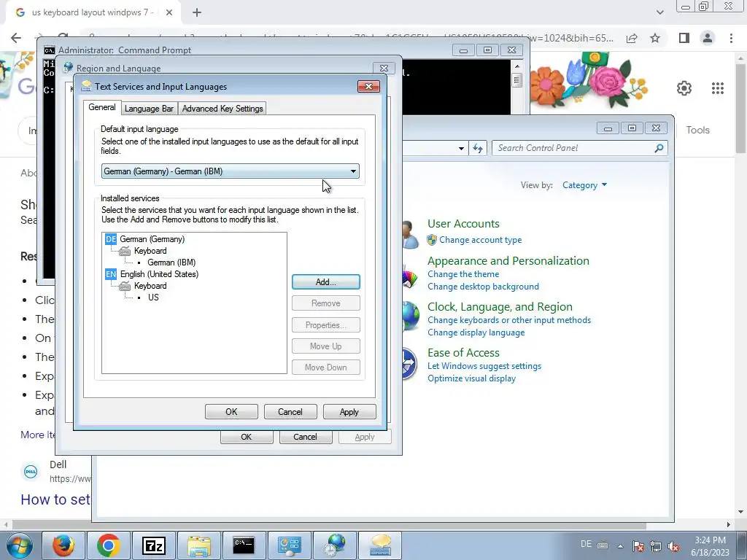The height and width of the screenshot is (560, 747).
Task: Click Change keyboards or other input methods
Action: pyautogui.click(x=508, y=321)
